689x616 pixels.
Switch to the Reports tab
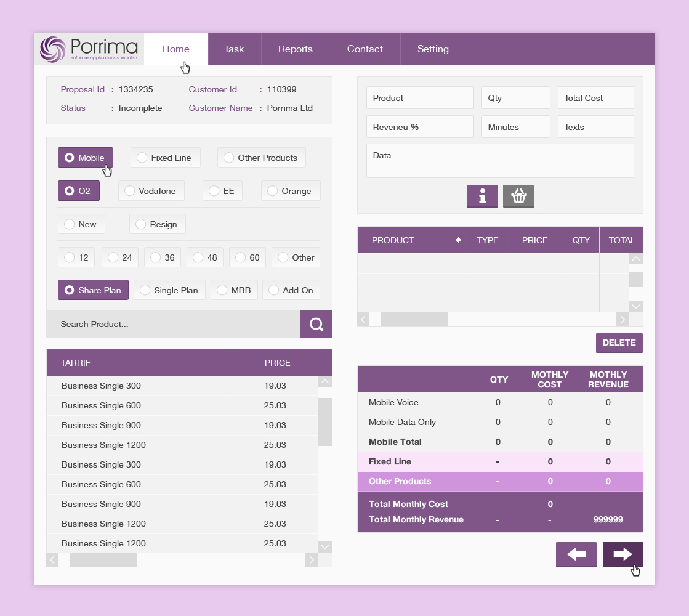[296, 49]
